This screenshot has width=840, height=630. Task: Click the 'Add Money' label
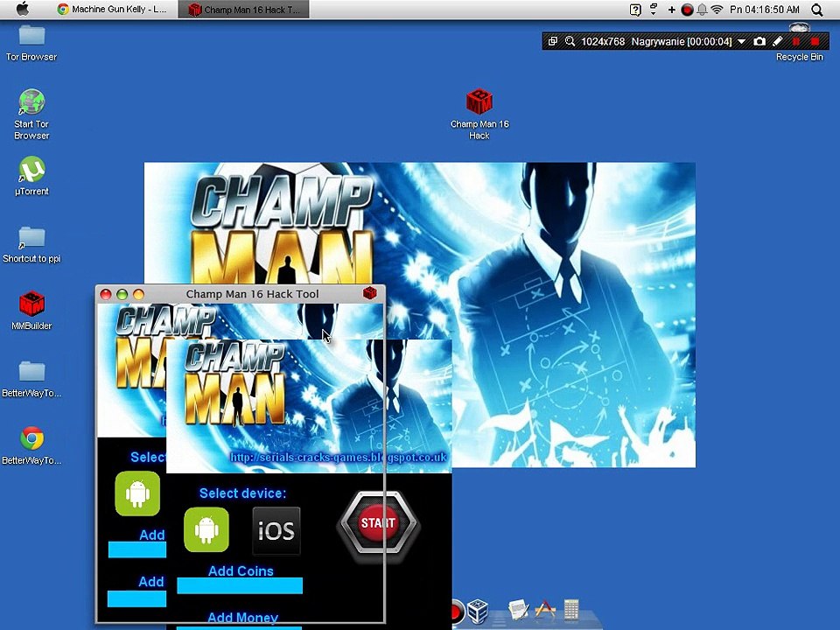[242, 618]
